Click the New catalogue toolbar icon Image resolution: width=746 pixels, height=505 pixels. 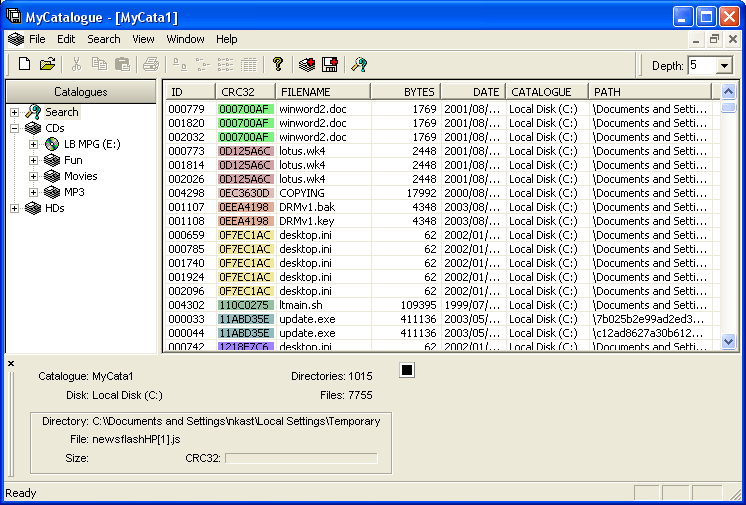24,64
